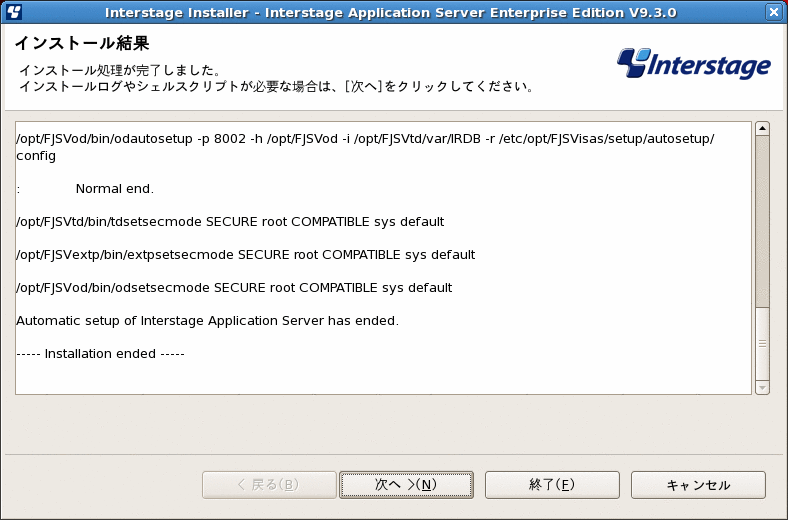Viewport: 788px width, 520px height.
Task: Click the odautosetup -p 8002 command line
Action: (x=365, y=147)
